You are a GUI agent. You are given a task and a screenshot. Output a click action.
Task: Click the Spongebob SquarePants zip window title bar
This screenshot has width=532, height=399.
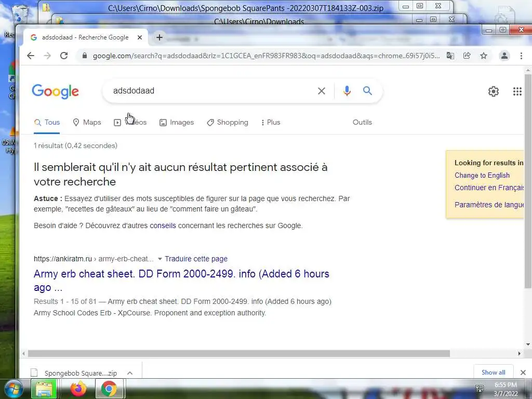[x=245, y=8]
